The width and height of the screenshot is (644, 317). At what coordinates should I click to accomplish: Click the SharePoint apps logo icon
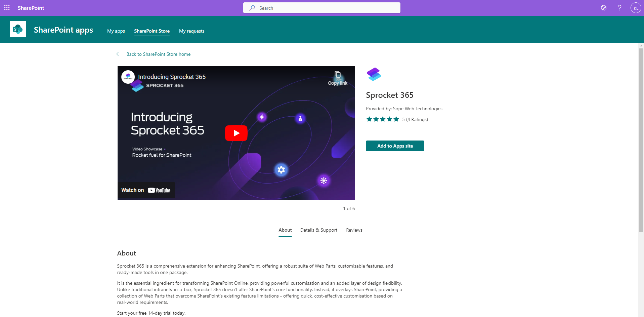coord(18,29)
